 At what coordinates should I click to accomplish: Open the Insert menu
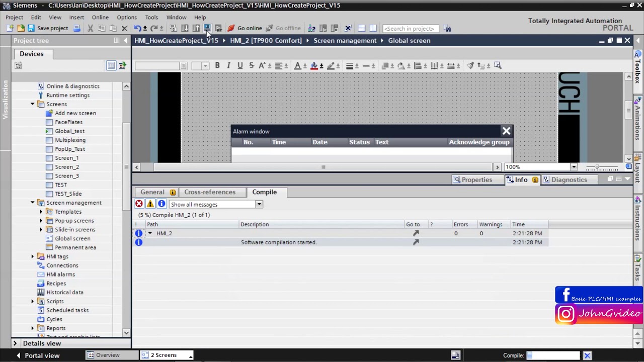(76, 17)
